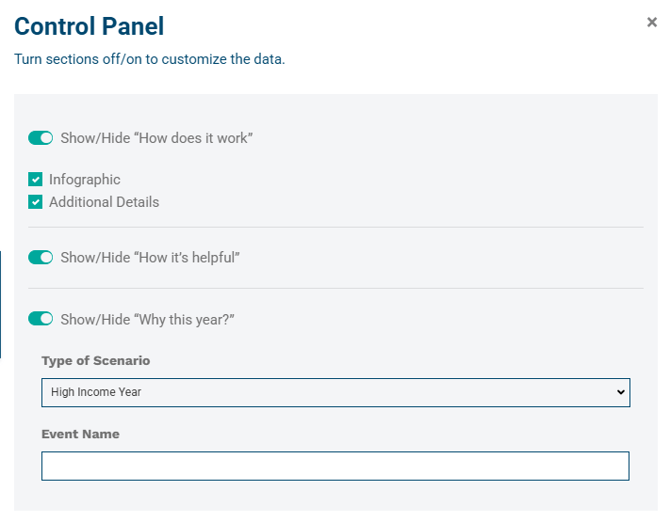Click the "Additional Details" label text
670x522 pixels.
pos(104,202)
